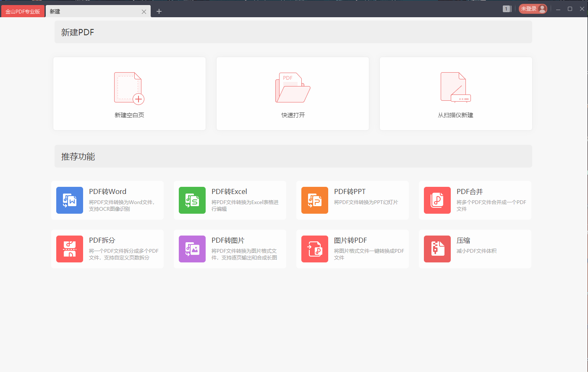Select the PDF转PPT orange icon
The width and height of the screenshot is (588, 372).
(x=315, y=200)
